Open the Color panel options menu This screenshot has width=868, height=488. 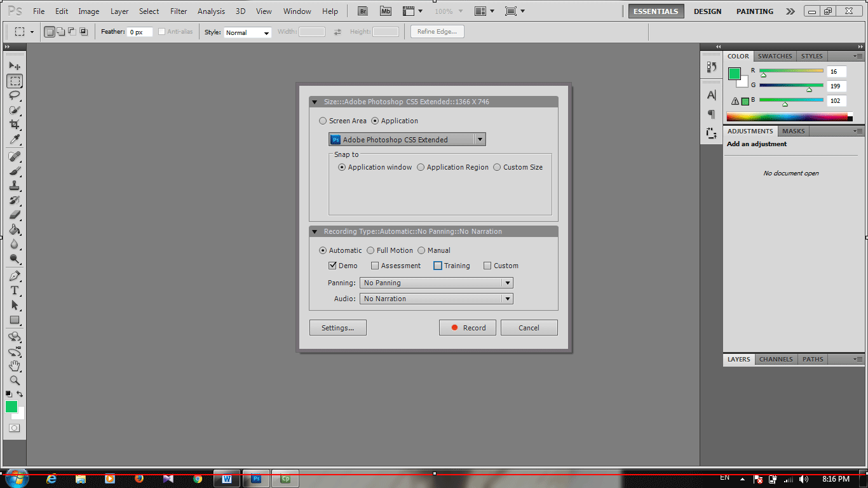click(858, 56)
